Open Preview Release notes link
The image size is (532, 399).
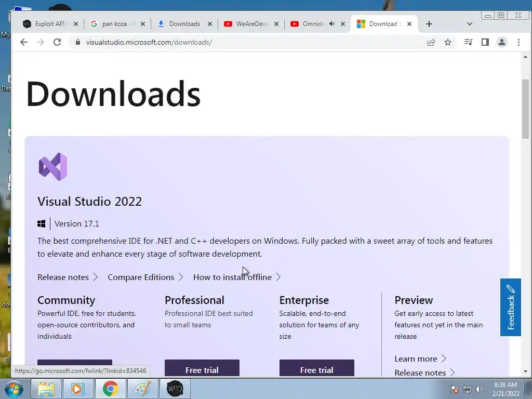coord(424,373)
